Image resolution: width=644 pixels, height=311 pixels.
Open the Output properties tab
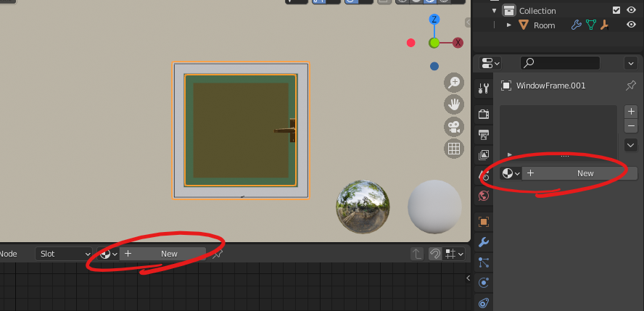[484, 134]
